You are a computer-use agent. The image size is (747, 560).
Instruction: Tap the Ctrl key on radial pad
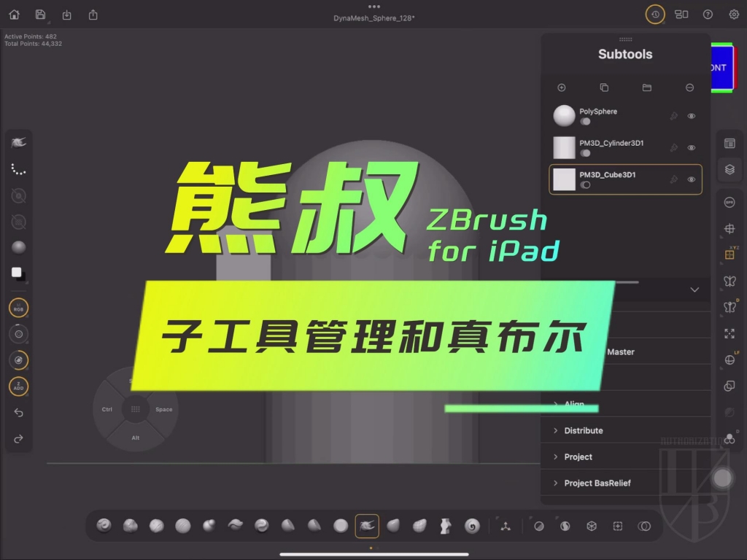(107, 410)
